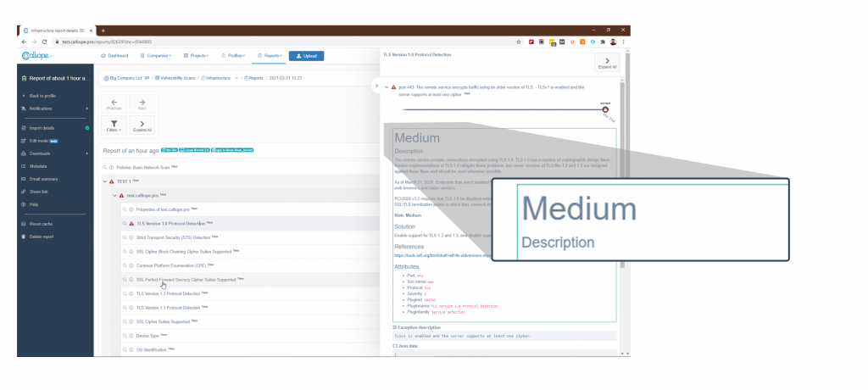
Task: Click the blue Upload button
Action: click(x=306, y=56)
